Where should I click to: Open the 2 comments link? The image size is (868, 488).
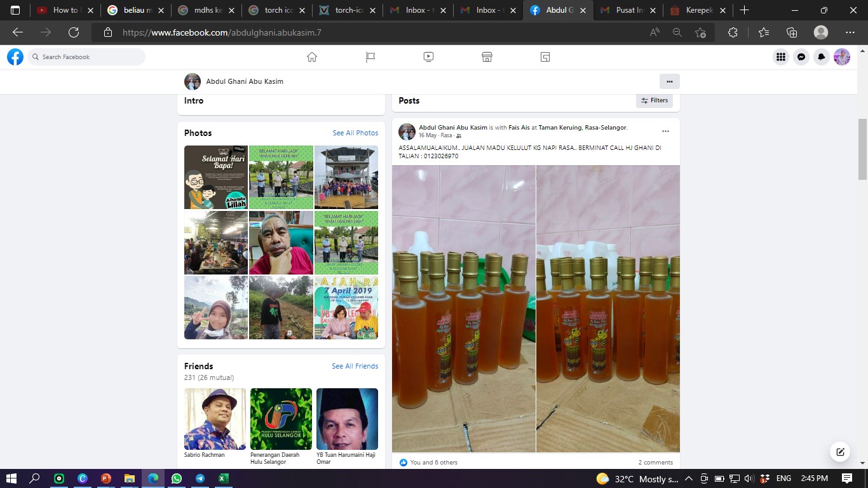[x=655, y=463]
